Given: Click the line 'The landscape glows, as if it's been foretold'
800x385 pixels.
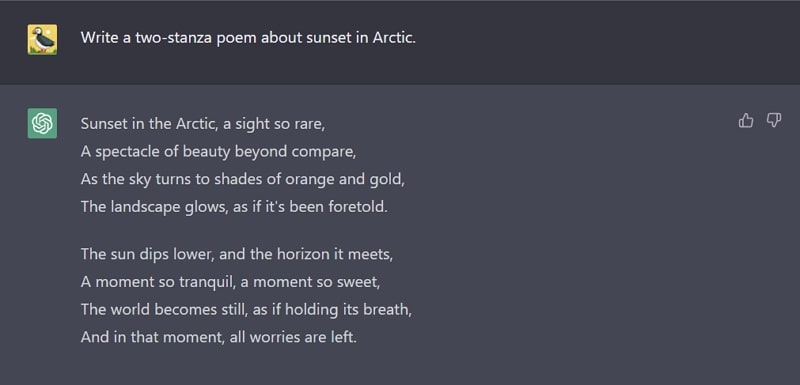Looking at the screenshot, I should click(234, 207).
